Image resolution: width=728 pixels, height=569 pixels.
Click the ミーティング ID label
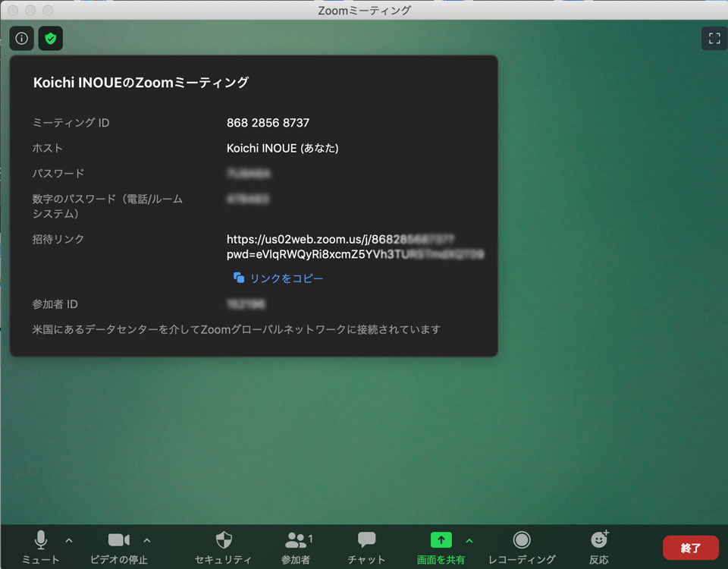71,123
